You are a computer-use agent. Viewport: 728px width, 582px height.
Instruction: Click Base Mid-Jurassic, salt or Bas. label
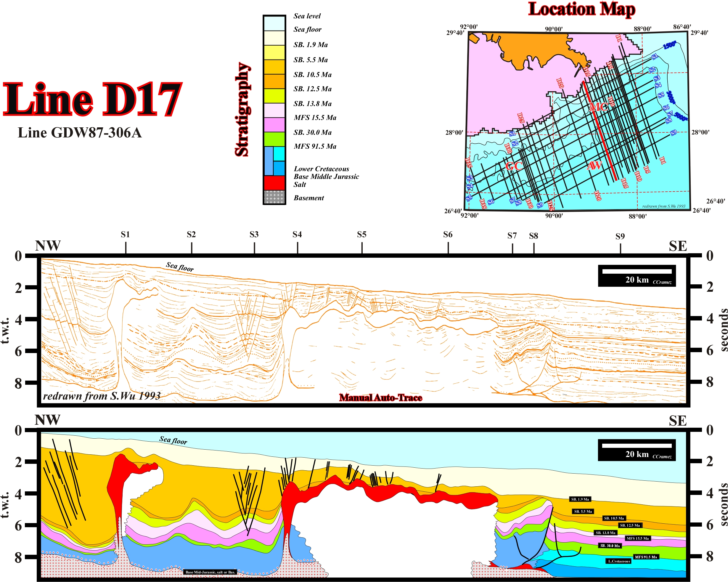(x=210, y=572)
